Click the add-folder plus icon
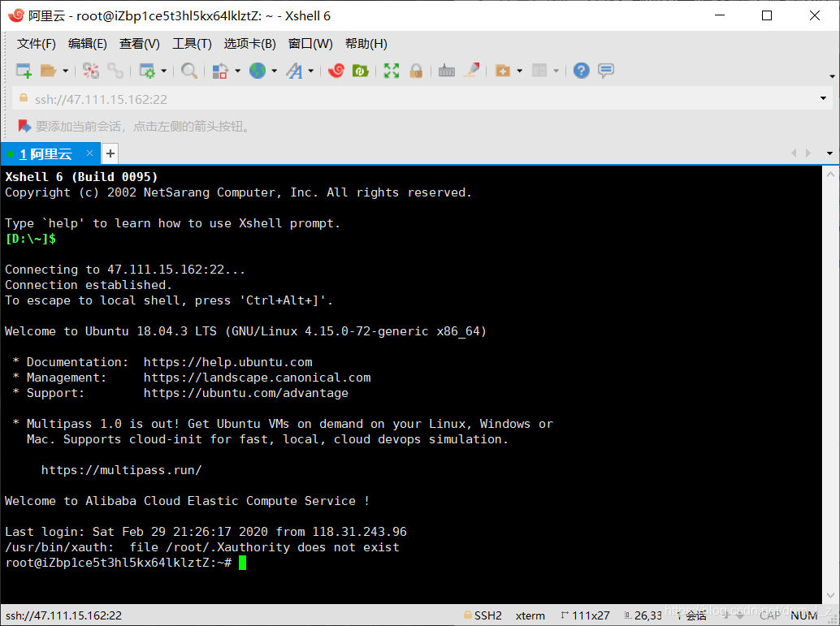Viewport: 840px width, 626px height. (503, 71)
